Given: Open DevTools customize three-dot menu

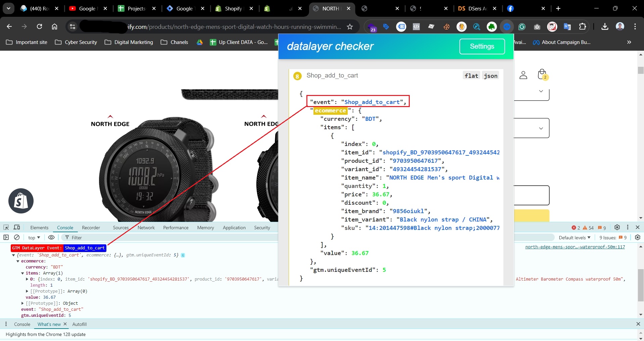Looking at the screenshot, I should 628,227.
